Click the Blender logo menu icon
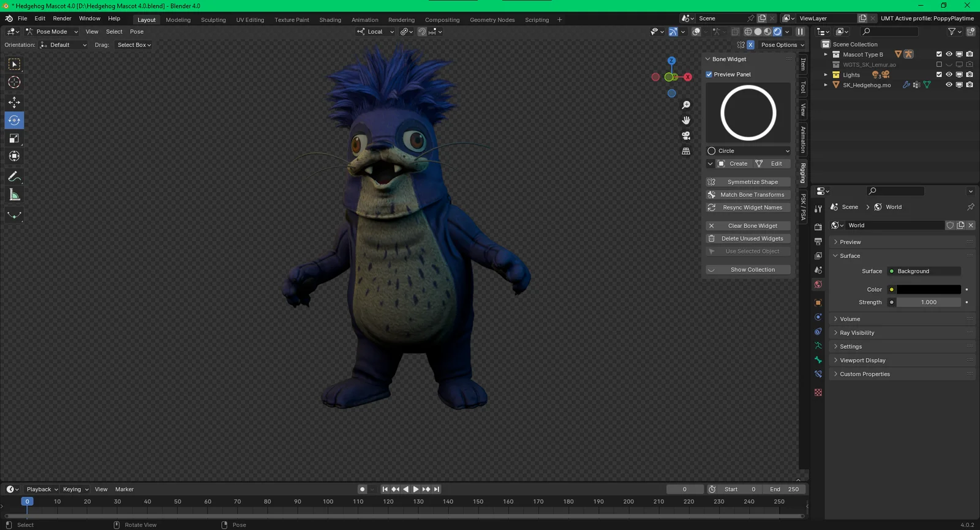Viewport: 980px width, 530px height. [x=9, y=18]
